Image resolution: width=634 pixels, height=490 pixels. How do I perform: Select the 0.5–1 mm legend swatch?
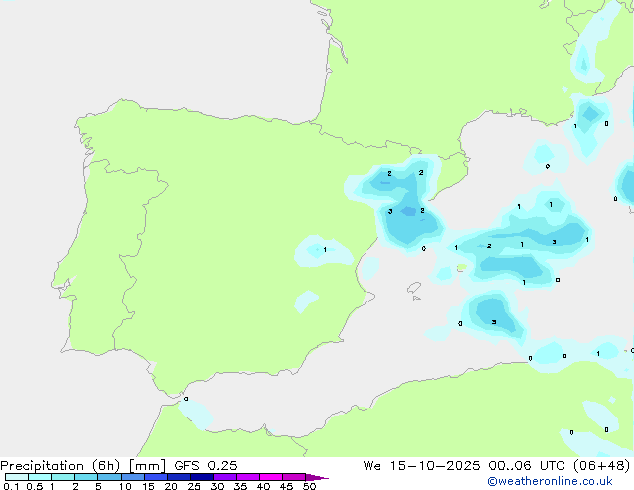click(x=40, y=477)
